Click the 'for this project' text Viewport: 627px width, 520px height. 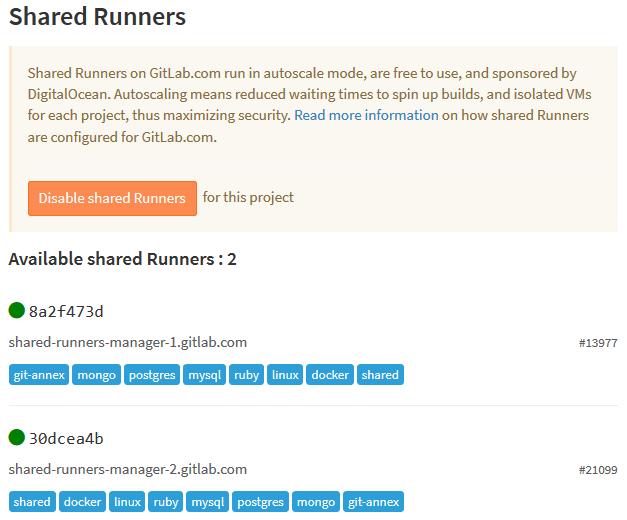click(248, 197)
